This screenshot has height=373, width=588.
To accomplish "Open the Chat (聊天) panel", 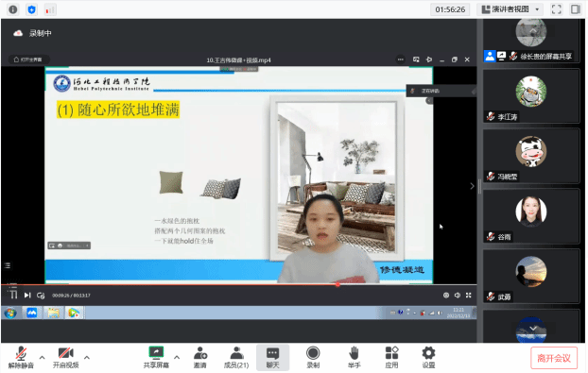I will pos(272,357).
